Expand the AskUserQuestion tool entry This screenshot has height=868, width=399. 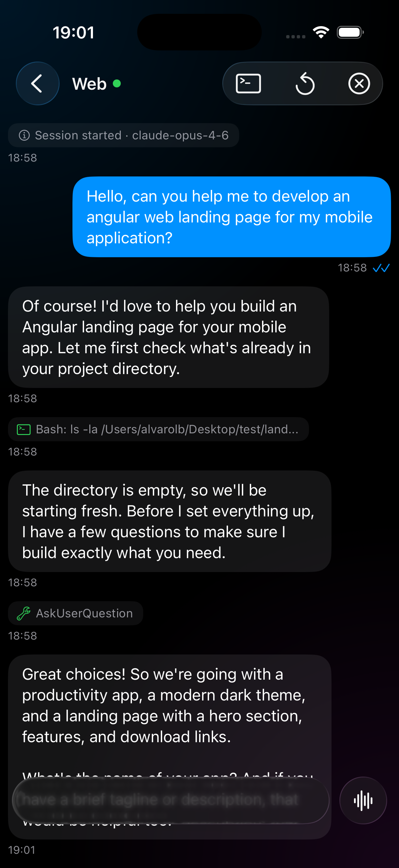coord(84,613)
